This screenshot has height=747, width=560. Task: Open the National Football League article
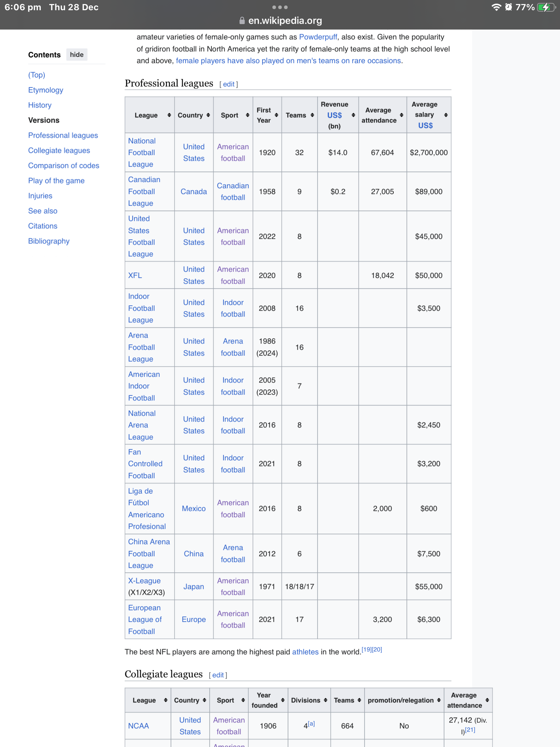point(141,152)
